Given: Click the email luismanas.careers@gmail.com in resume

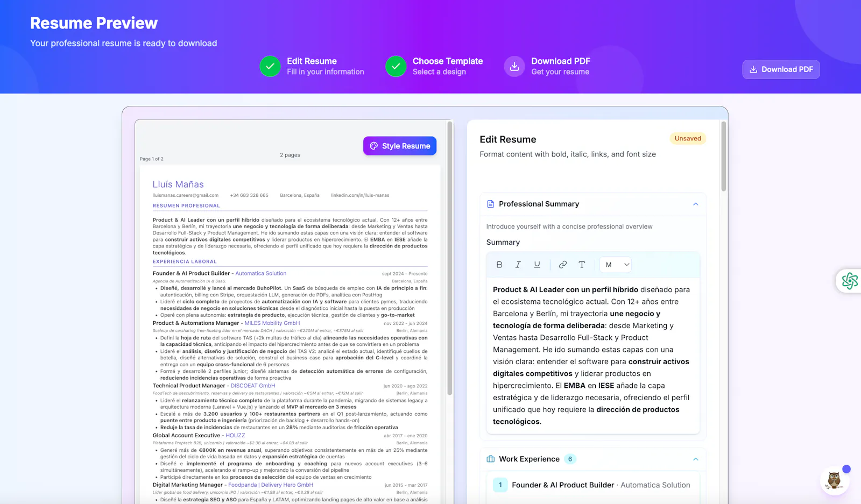Looking at the screenshot, I should click(186, 195).
